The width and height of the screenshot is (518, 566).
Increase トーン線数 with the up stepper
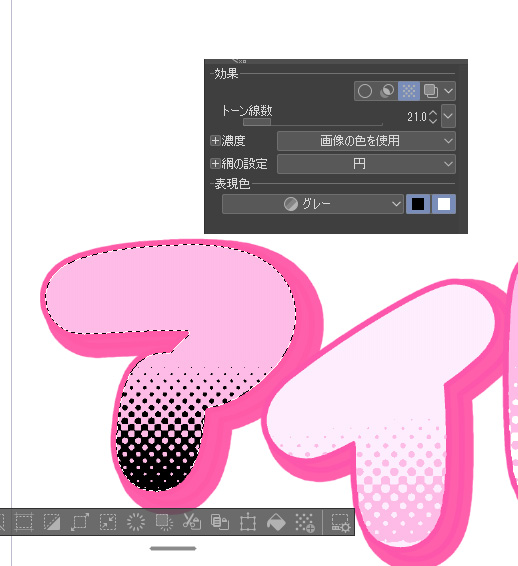coord(433,113)
